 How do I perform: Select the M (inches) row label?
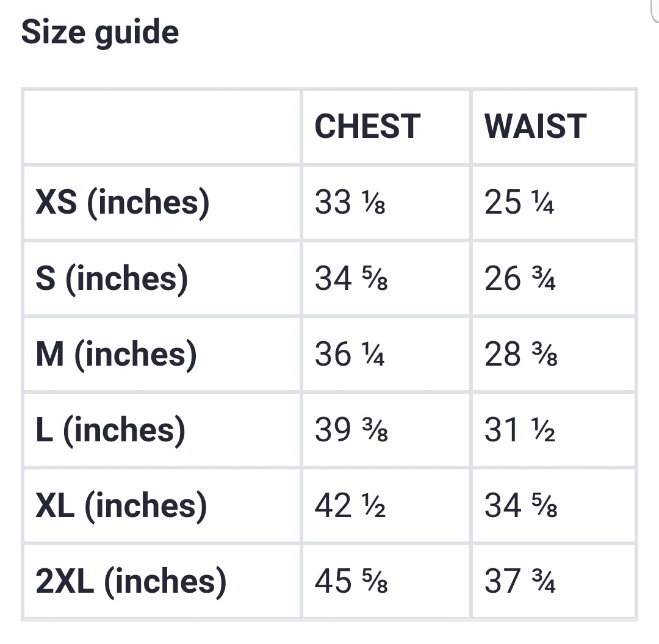(117, 355)
